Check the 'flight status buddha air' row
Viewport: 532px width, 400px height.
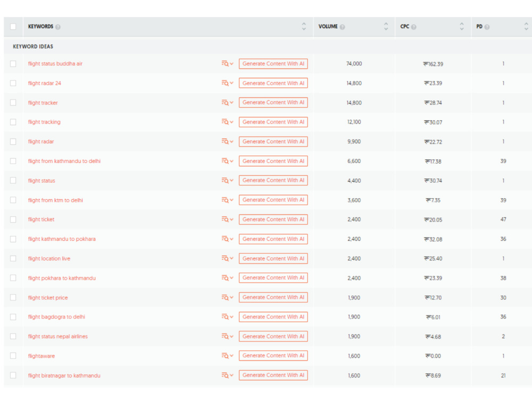13,64
